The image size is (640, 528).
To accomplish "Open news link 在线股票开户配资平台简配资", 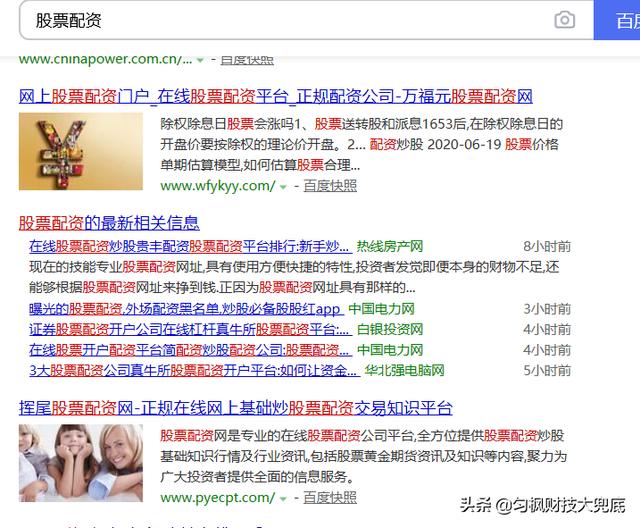I will 190,350.
